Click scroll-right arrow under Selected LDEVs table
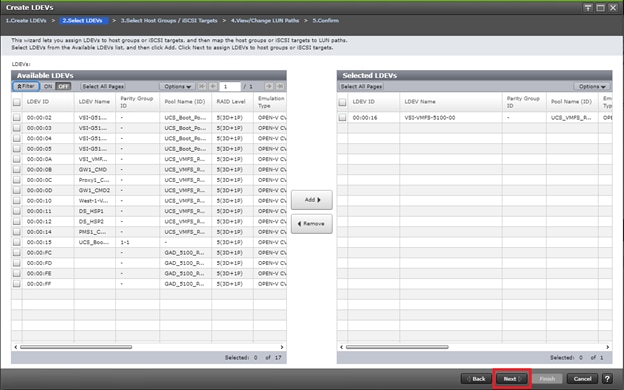The height and width of the screenshot is (390, 624). tap(608, 347)
